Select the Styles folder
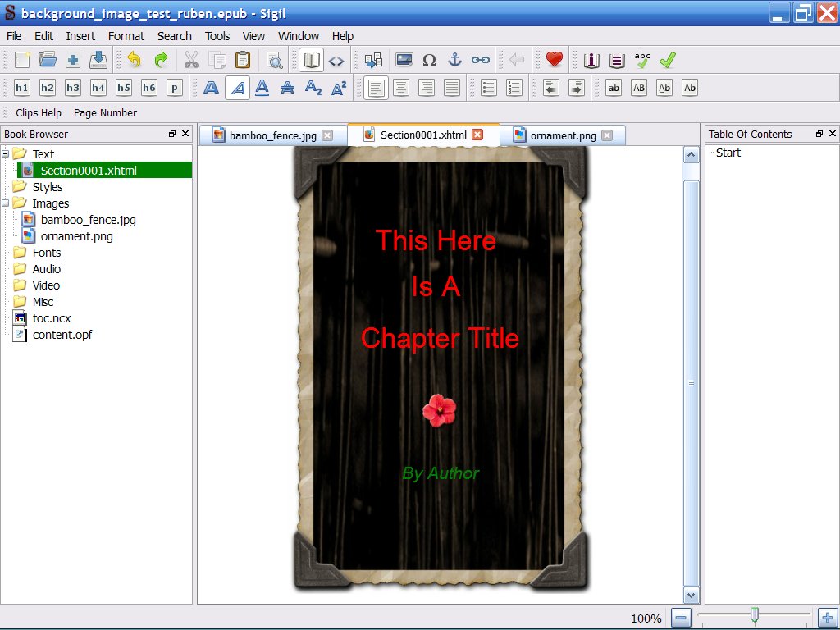Screen dimensions: 840x630 pyautogui.click(x=47, y=187)
